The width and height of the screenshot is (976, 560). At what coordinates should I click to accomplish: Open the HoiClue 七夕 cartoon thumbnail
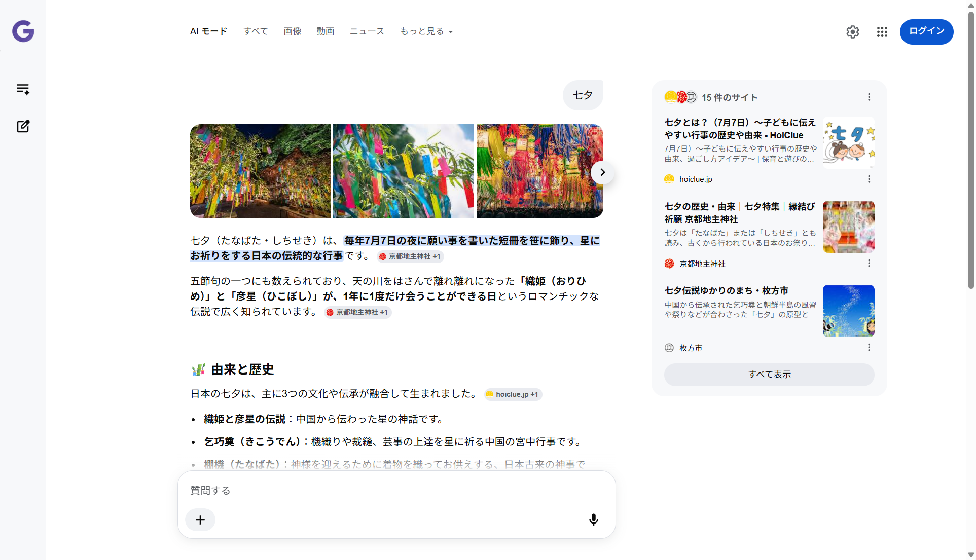pyautogui.click(x=848, y=143)
